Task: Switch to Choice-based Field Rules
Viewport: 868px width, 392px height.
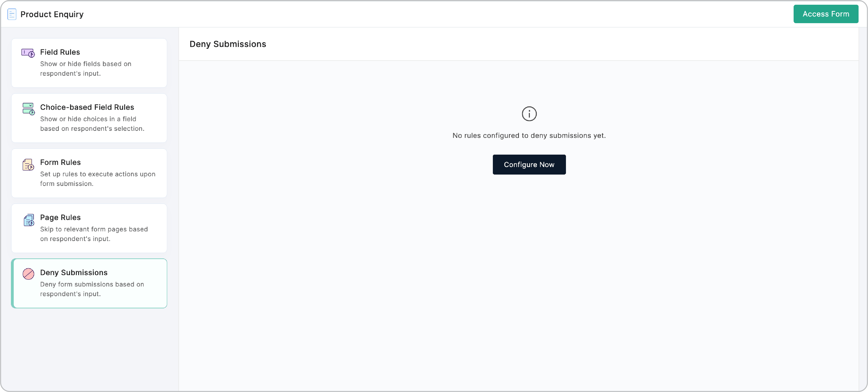Action: click(x=89, y=118)
